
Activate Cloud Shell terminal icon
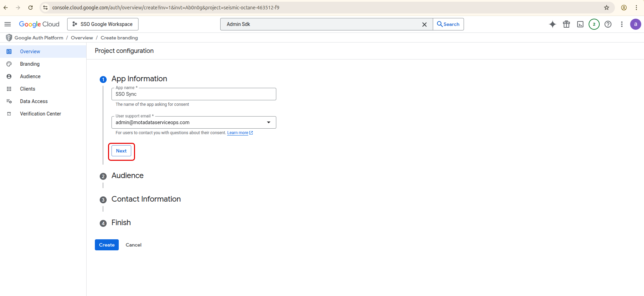coord(580,24)
